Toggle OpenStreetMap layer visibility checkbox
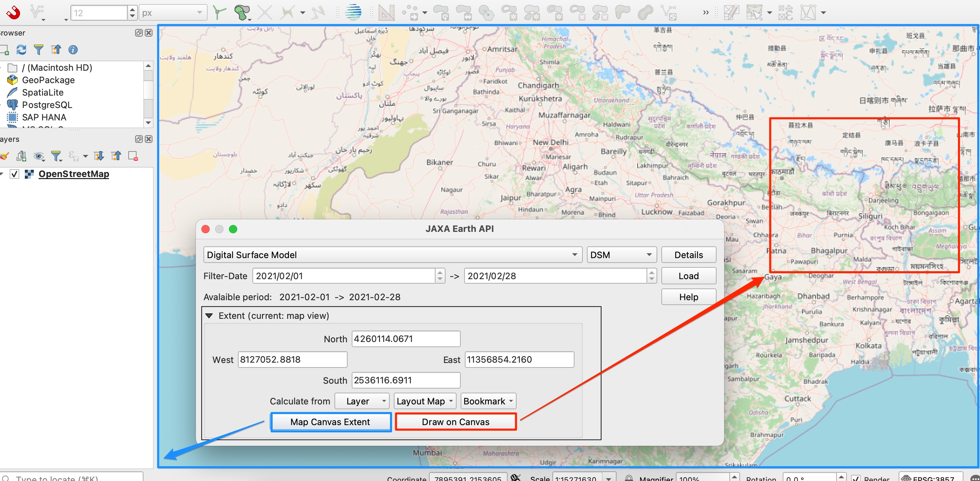 tap(14, 174)
